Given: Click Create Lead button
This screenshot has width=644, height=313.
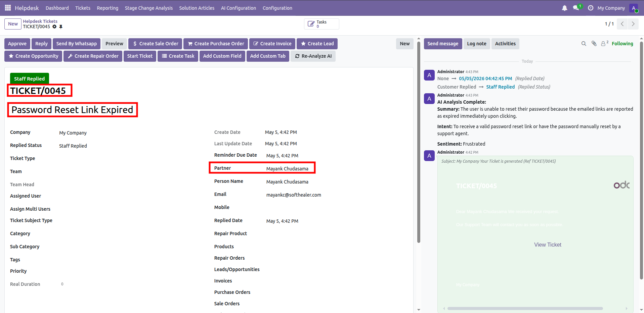Looking at the screenshot, I should coord(317,44).
